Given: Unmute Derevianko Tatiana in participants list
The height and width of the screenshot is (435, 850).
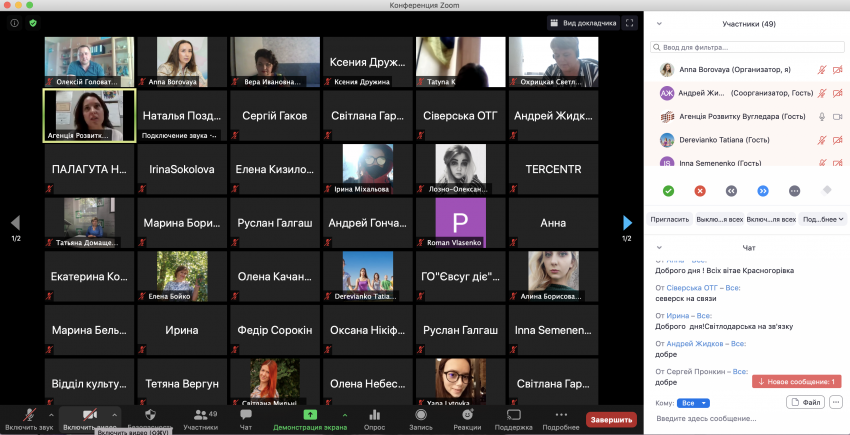Looking at the screenshot, I should [x=822, y=140].
